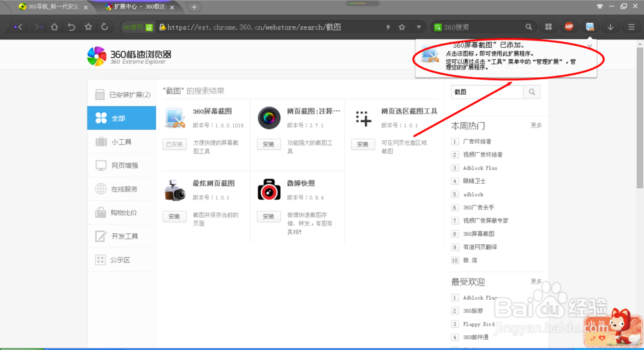Open the downloads arrow icon
This screenshot has width=644, height=350.
611,27
